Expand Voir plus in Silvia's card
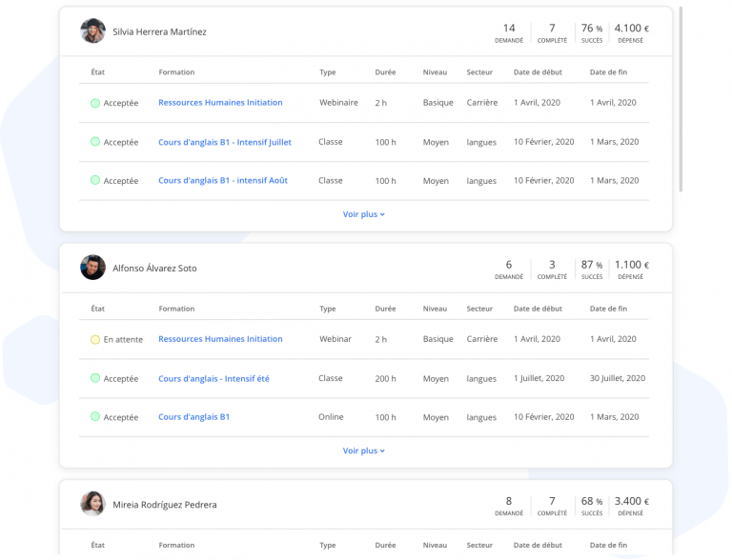732x560 pixels. (x=364, y=214)
